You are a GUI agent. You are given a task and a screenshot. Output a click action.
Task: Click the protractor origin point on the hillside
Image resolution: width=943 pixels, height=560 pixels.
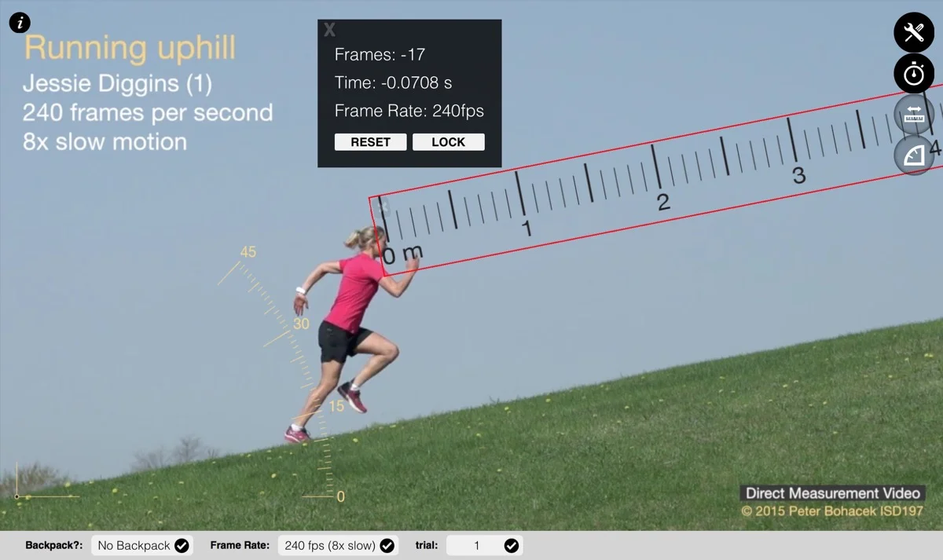[17, 496]
